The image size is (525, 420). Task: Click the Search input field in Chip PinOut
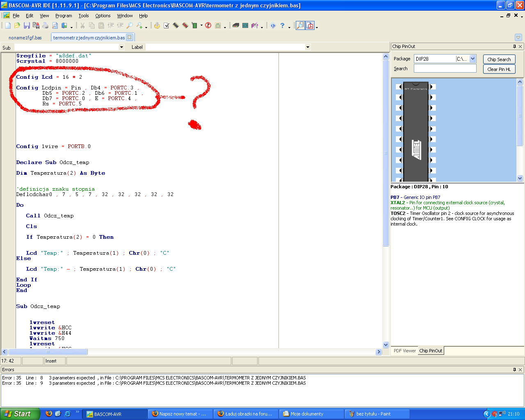[x=445, y=68]
